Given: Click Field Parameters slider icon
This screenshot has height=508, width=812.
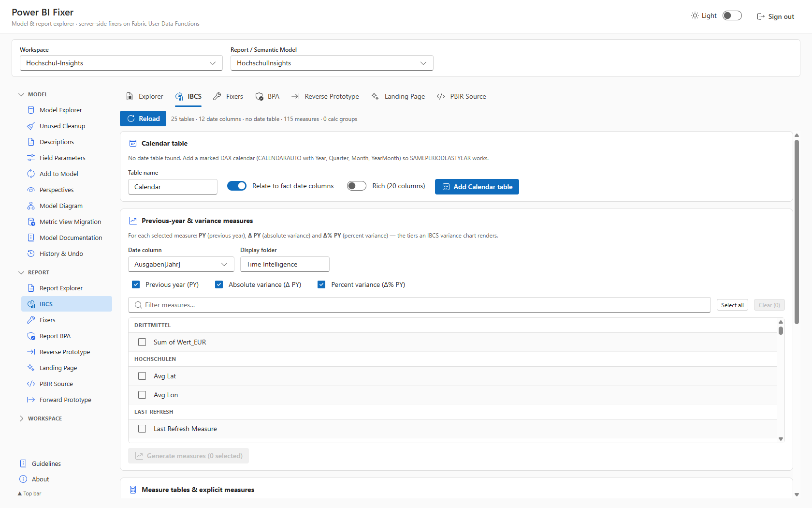Looking at the screenshot, I should tap(31, 158).
